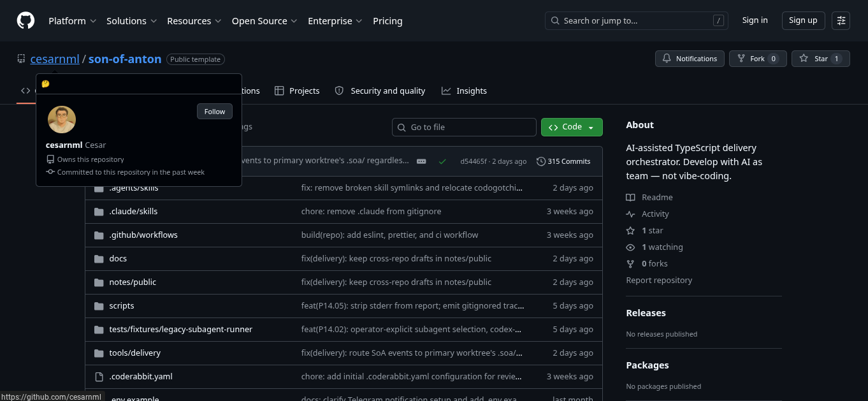The width and height of the screenshot is (868, 401).
Task: Open the .github/workflows folder
Action: [143, 235]
